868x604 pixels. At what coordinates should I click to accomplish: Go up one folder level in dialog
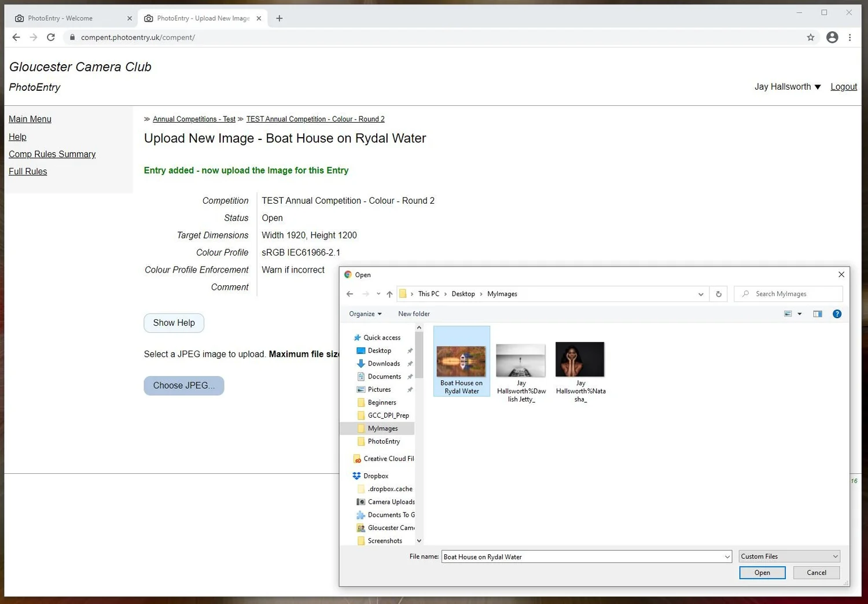tap(389, 294)
